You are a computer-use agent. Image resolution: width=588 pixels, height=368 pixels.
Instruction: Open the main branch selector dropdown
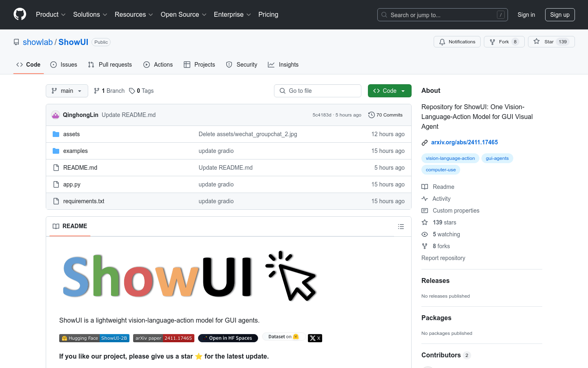tap(67, 91)
